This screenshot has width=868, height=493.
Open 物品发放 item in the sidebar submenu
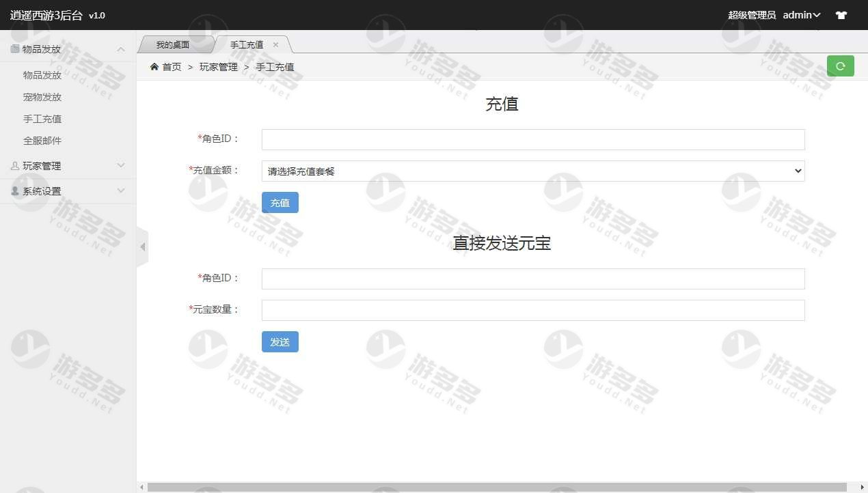point(42,75)
